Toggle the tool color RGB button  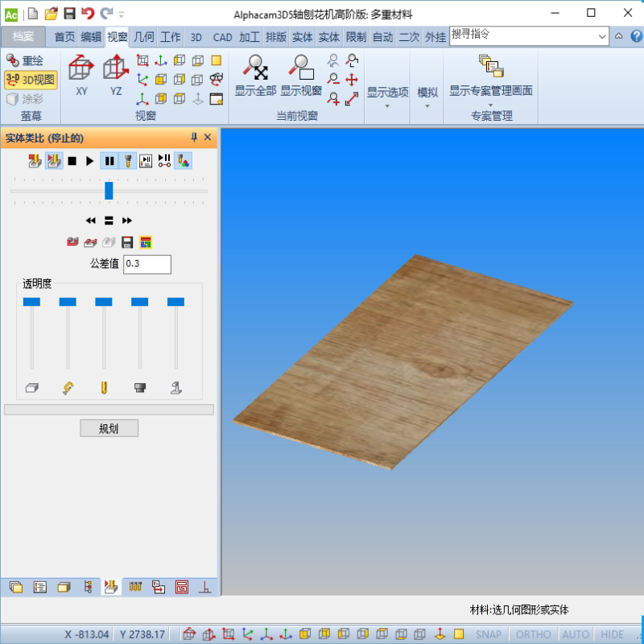[184, 160]
